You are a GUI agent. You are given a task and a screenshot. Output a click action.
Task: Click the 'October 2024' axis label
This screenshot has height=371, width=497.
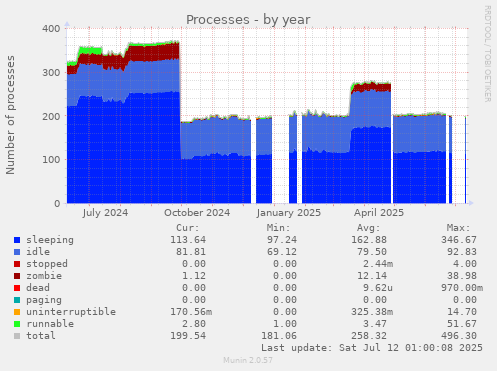point(197,213)
